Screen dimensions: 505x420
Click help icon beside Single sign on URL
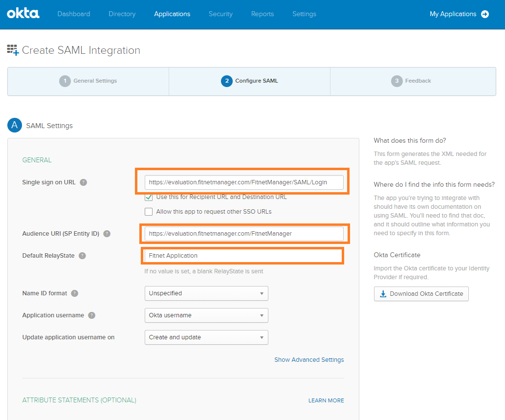(x=84, y=182)
